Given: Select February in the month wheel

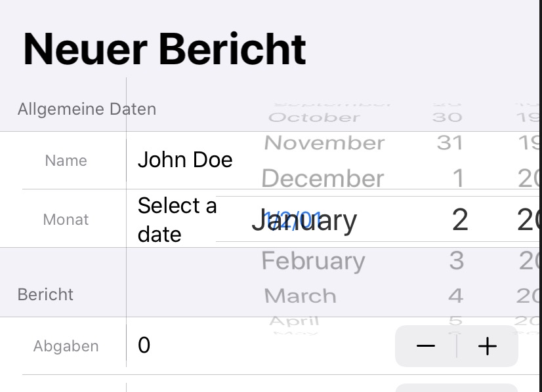Looking at the screenshot, I should [x=313, y=261].
